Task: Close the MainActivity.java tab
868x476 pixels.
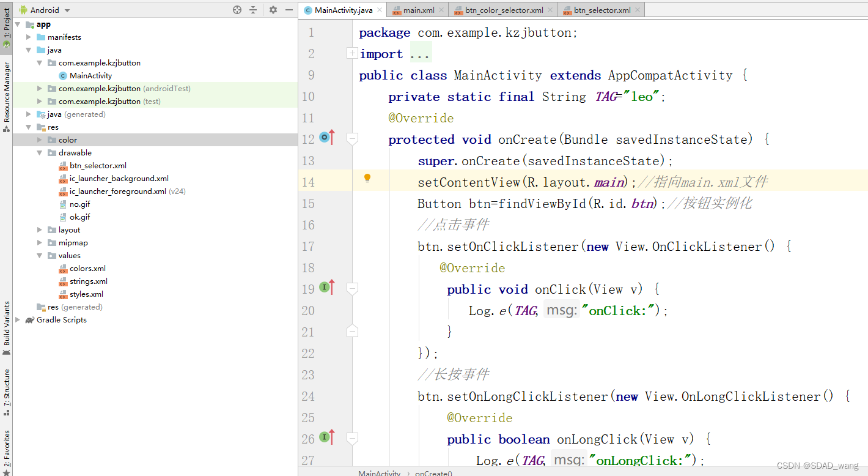Action: coord(380,10)
